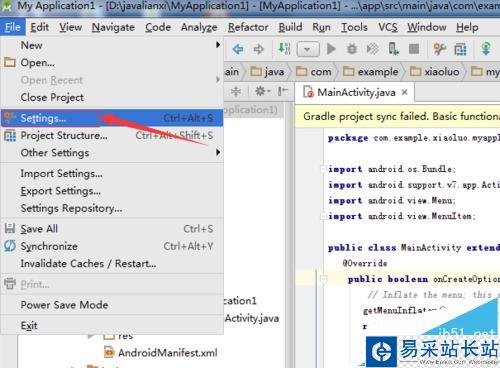Click the run with coverage icon
This screenshot has height=368, width=500.
point(372,49)
